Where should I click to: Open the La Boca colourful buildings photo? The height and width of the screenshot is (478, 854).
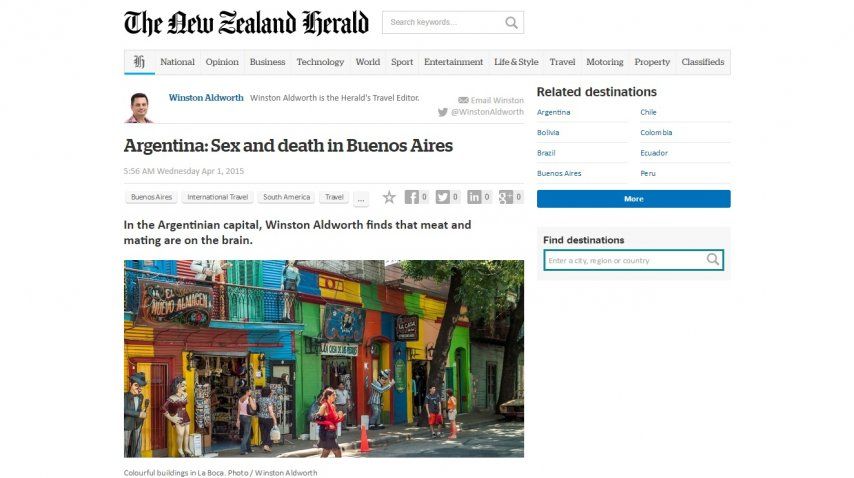(x=324, y=359)
